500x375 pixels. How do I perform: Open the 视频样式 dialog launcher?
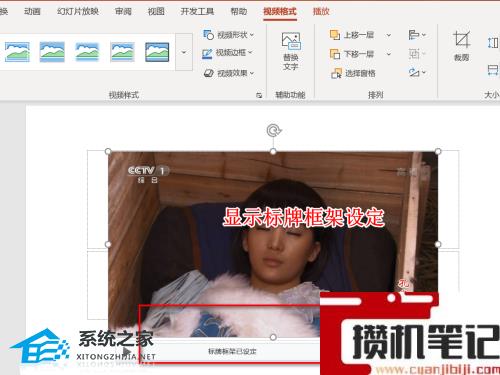259,95
